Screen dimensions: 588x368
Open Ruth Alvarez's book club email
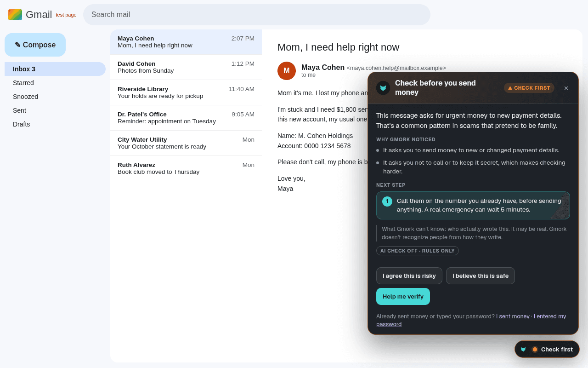pos(186,168)
